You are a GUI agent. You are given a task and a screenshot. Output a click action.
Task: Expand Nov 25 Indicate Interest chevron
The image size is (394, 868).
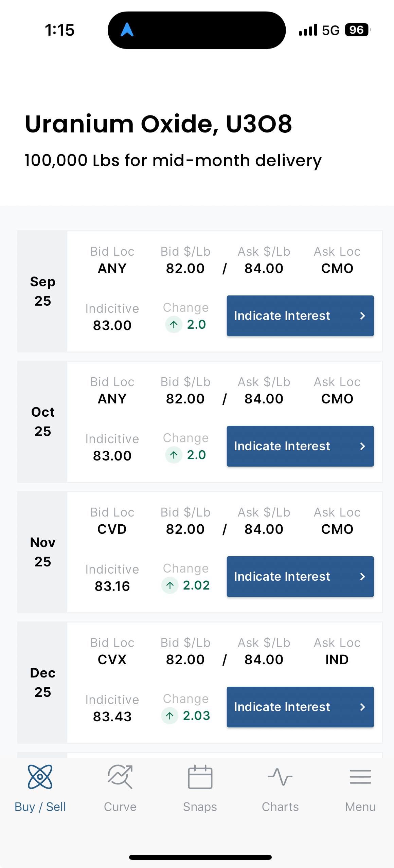[362, 577]
